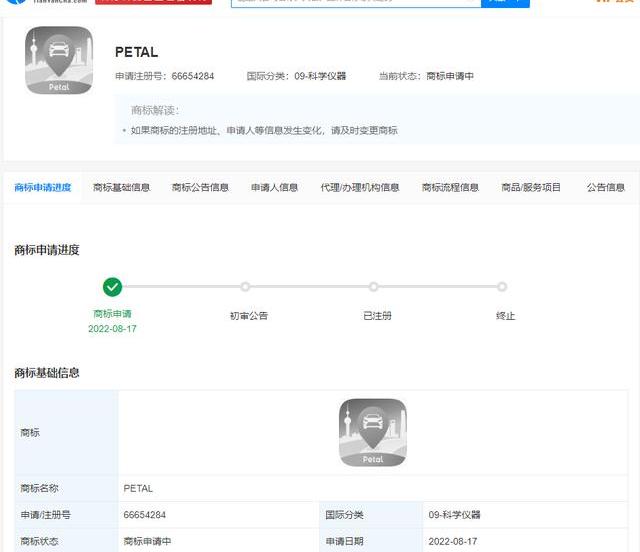Click the 初审公告 progress step circle

[246, 287]
